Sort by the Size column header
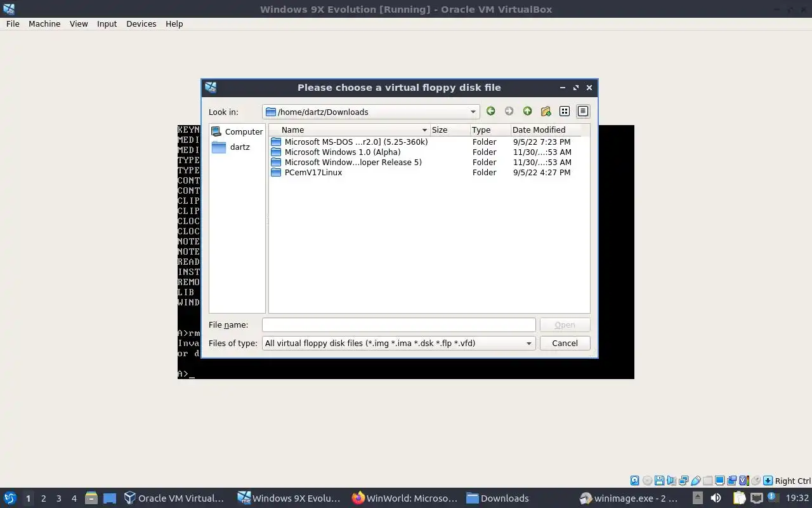 pyautogui.click(x=450, y=130)
